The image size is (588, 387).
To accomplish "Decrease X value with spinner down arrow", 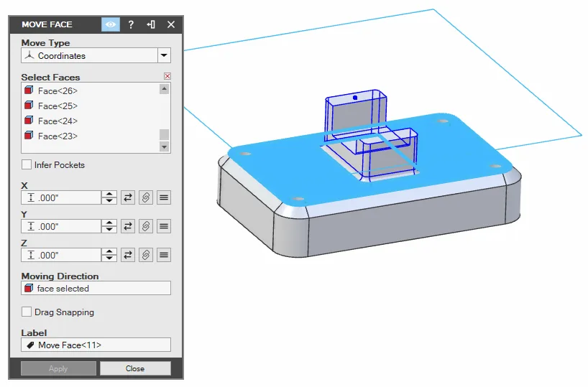I will coord(109,201).
